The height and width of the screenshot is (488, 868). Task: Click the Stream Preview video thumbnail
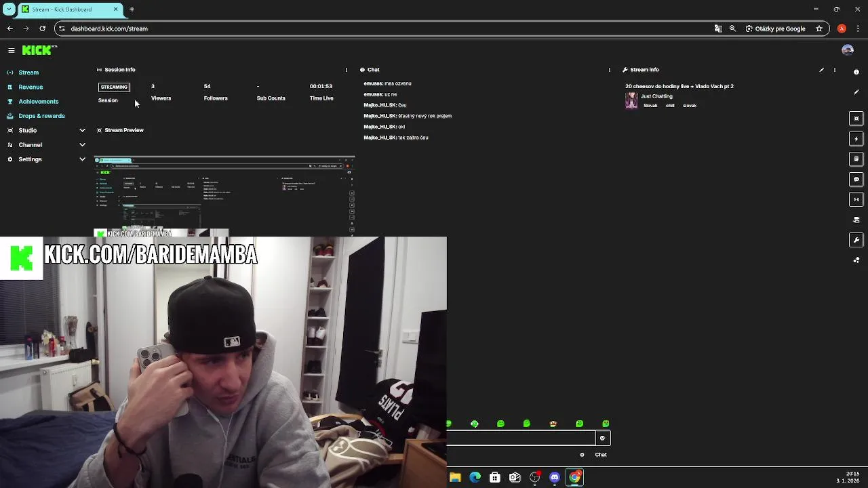(x=224, y=197)
